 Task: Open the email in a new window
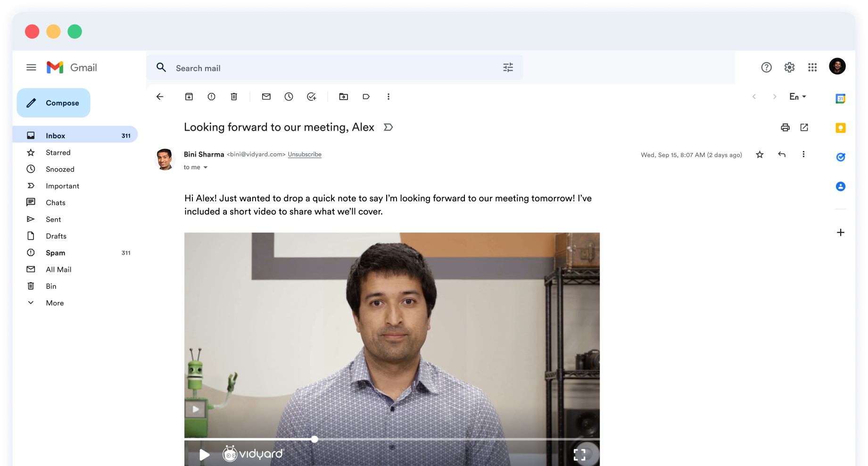click(804, 127)
